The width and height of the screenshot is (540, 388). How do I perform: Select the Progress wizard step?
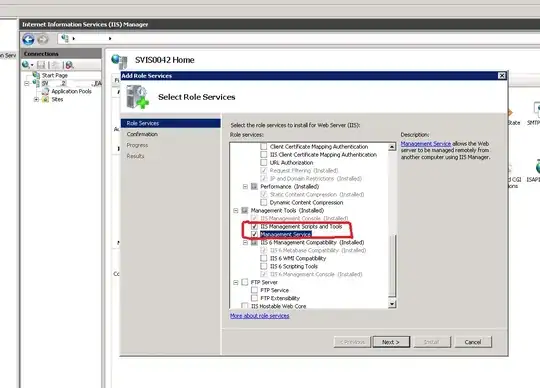click(137, 145)
